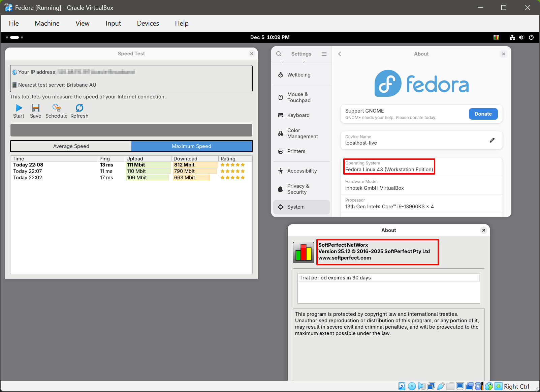Switch to the Maximum Speed tab

[191, 146]
